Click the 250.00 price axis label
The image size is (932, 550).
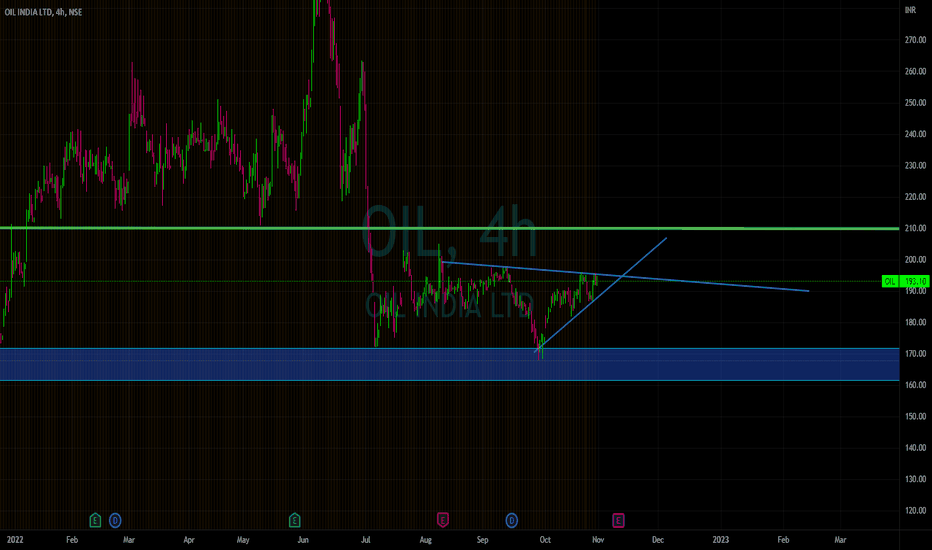[x=915, y=103]
